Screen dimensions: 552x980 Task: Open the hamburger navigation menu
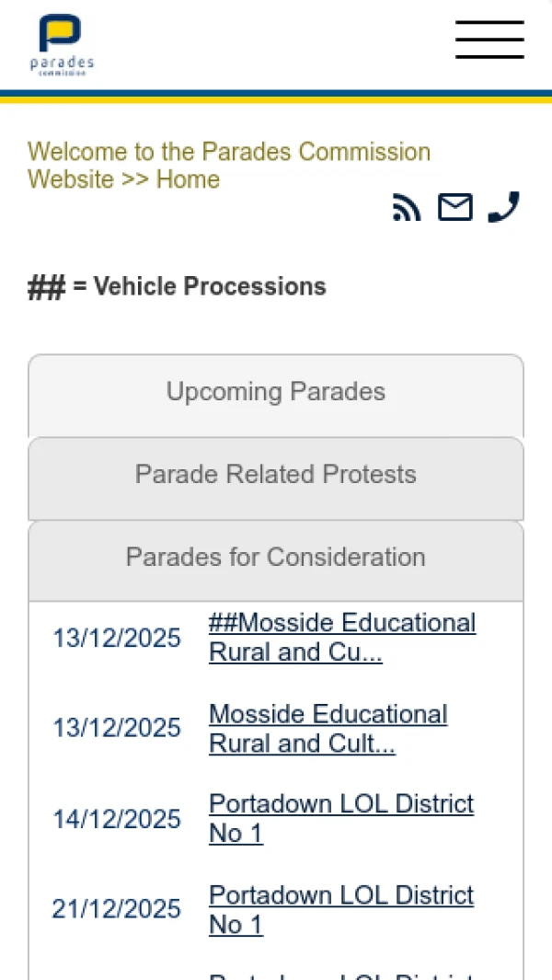489,40
